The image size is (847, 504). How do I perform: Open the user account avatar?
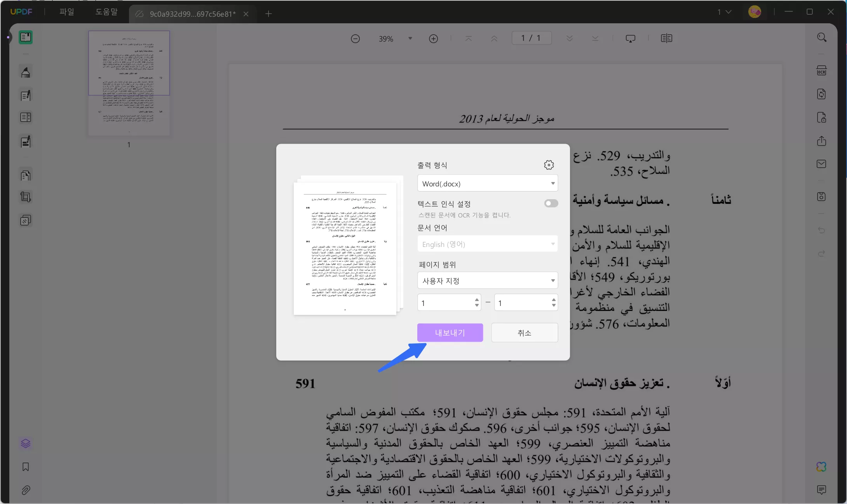pos(755,12)
